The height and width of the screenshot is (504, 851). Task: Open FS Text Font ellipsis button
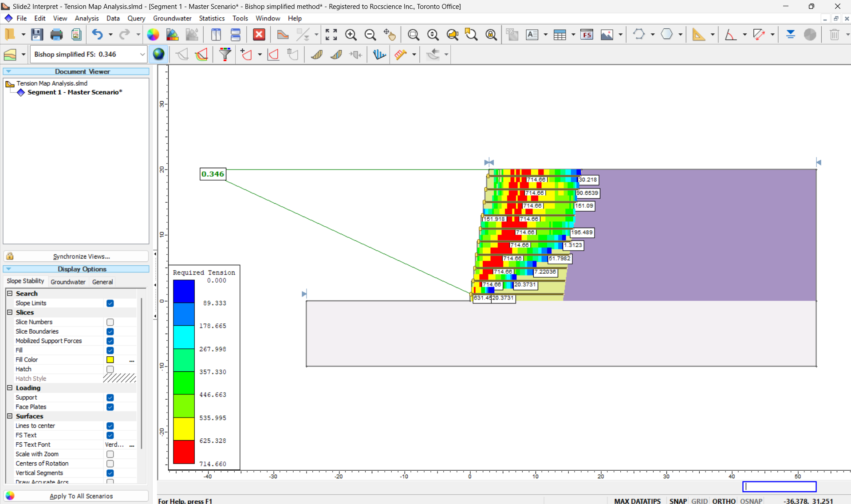pyautogui.click(x=132, y=445)
